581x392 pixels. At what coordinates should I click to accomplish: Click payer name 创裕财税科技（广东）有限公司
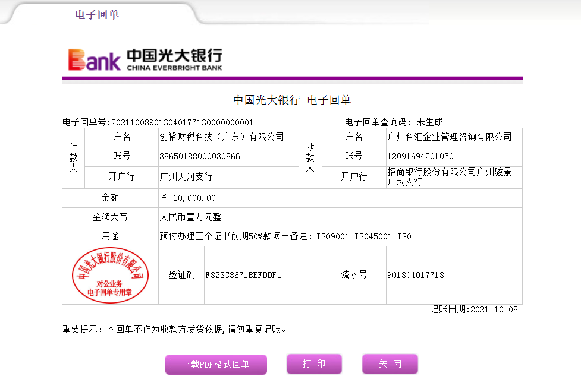point(222,137)
